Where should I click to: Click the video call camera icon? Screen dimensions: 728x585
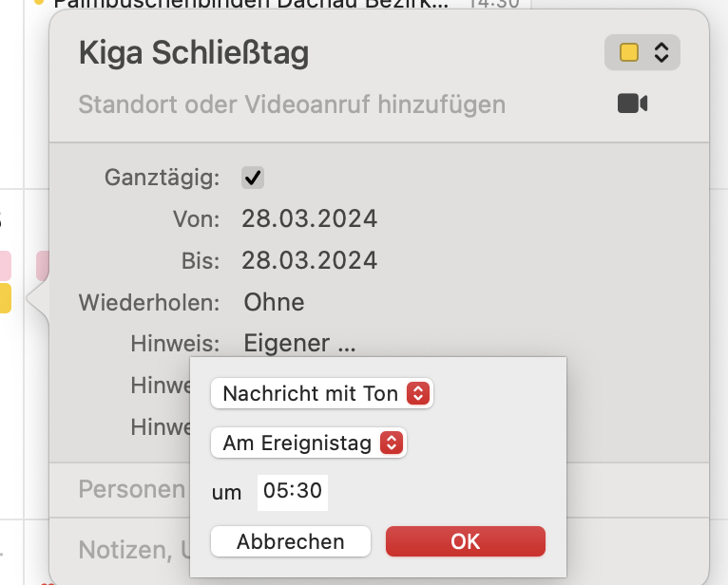coord(632,104)
